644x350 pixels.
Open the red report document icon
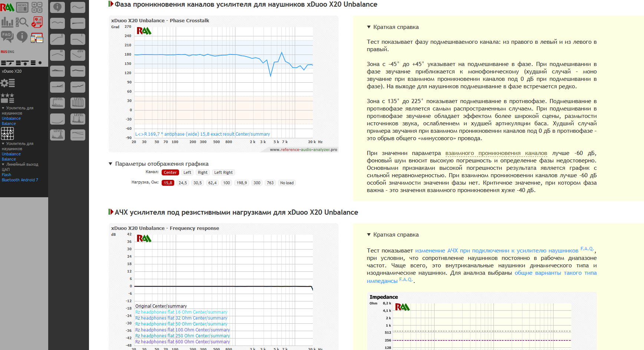[x=37, y=22]
